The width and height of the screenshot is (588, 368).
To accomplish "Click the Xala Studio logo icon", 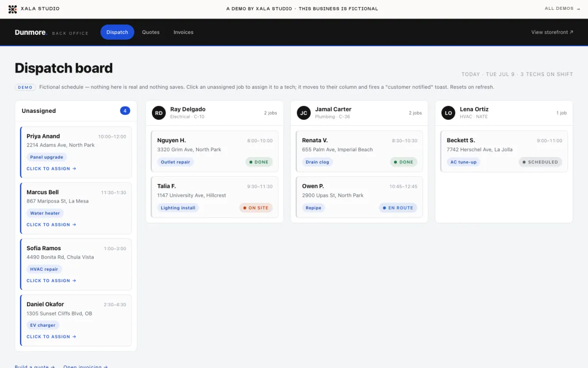I will coord(12,9).
